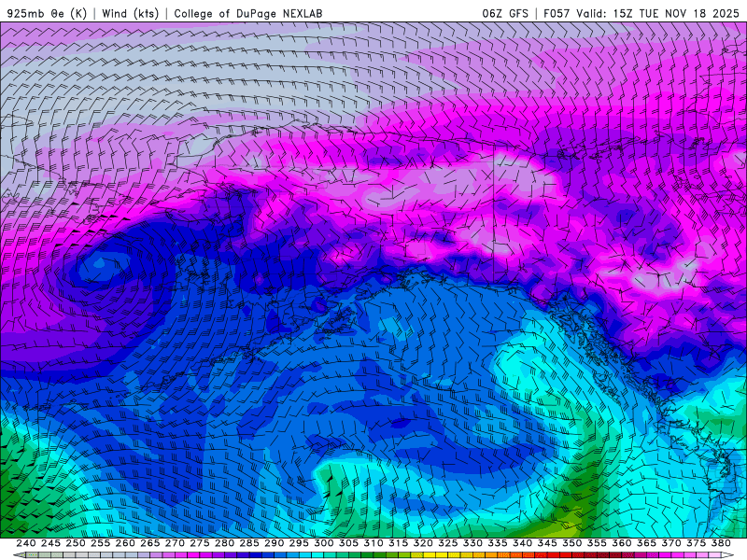
Task: Click 'Valid: 15Z TUE NOV 18 2025' text
Action: 657,13
